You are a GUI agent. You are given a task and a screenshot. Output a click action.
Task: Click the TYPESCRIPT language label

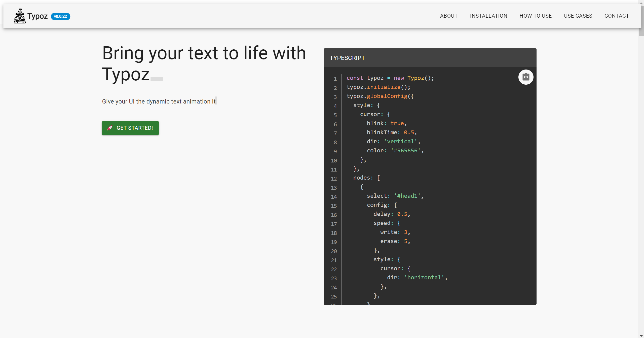coord(347,57)
